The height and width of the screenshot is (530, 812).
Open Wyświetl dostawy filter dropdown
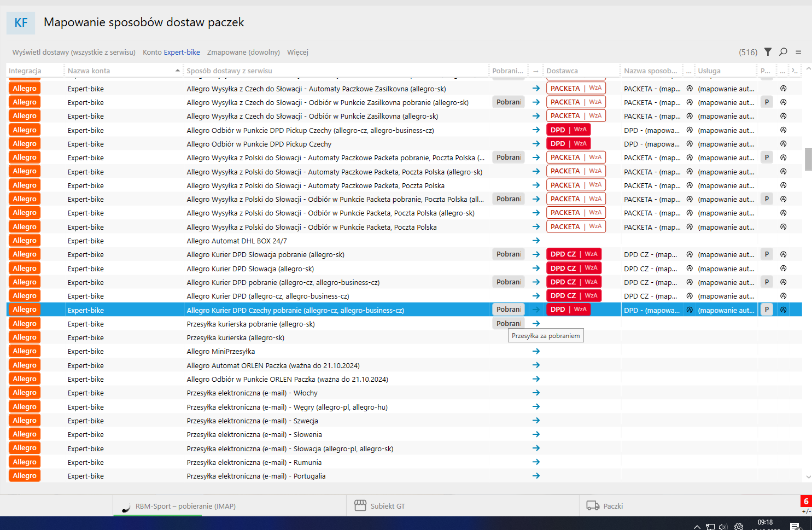pos(74,53)
